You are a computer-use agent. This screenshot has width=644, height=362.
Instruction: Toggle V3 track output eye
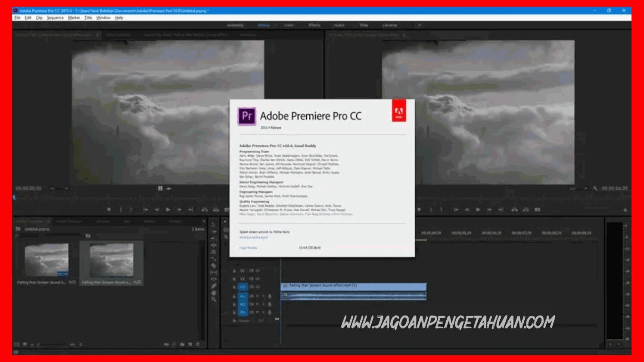coord(258,271)
